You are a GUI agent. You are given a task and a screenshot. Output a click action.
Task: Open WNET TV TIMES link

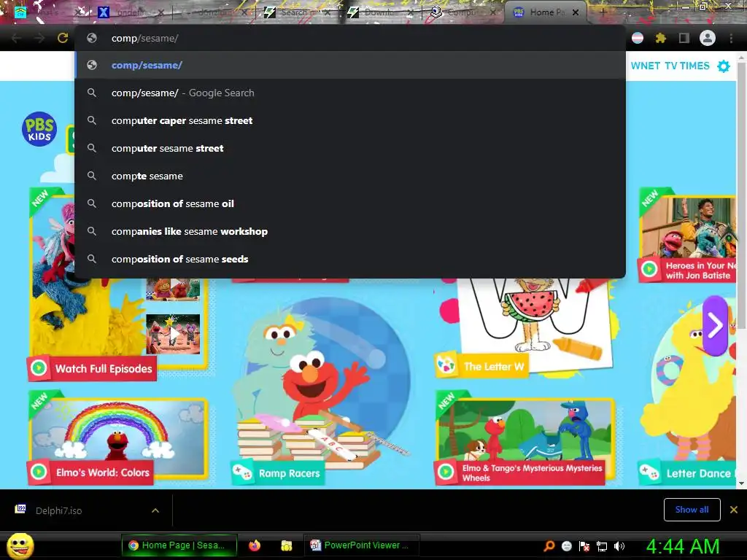coord(670,66)
